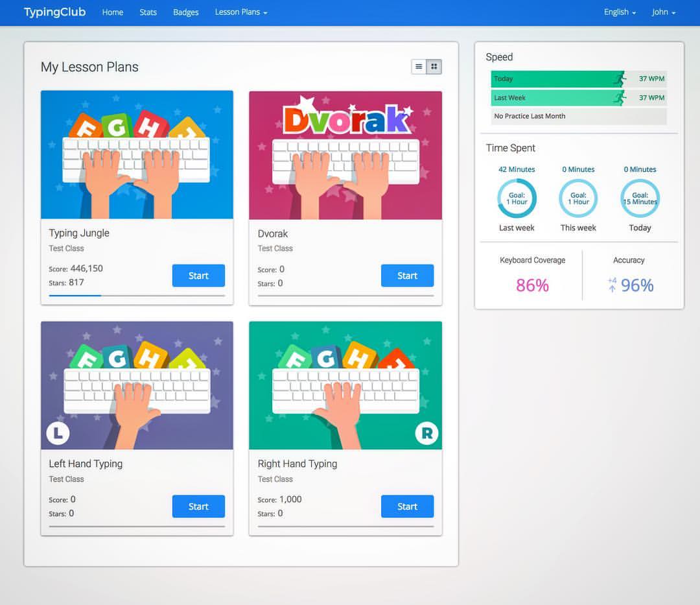Start the Left Hand Typing plan
The height and width of the screenshot is (605, 700).
pos(199,506)
